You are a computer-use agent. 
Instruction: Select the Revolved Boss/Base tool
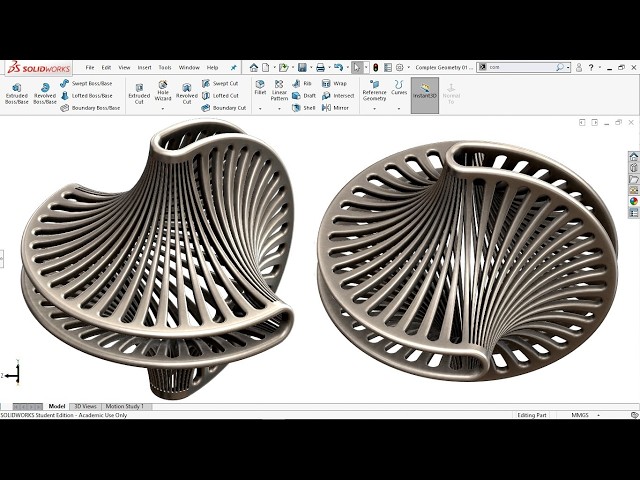[x=45, y=93]
